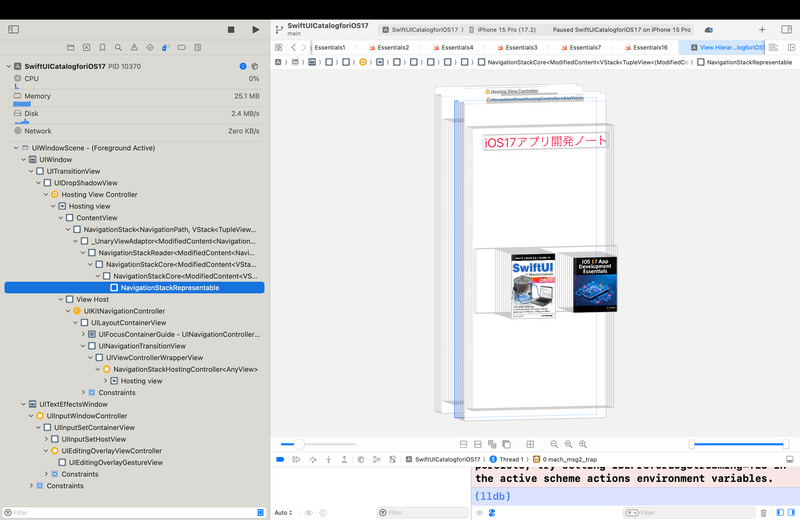Viewport: 800px width, 520px height.
Task: Open the Test navigator diamond icon
Action: (149, 47)
